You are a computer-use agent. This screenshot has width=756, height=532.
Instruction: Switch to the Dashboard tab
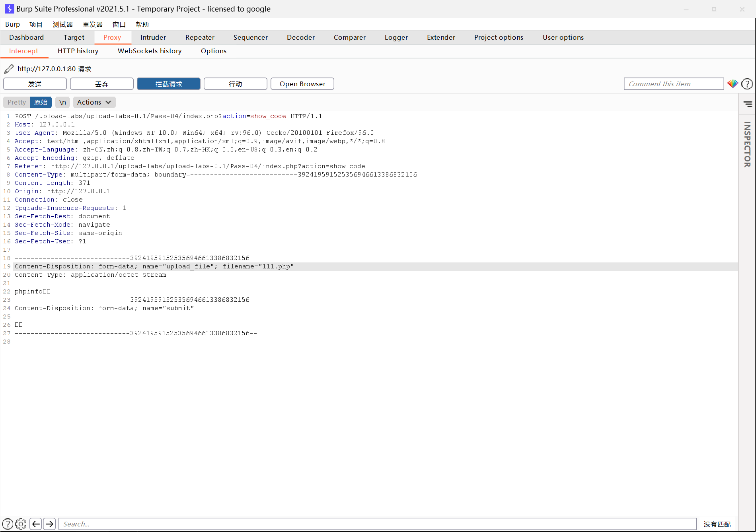point(27,37)
